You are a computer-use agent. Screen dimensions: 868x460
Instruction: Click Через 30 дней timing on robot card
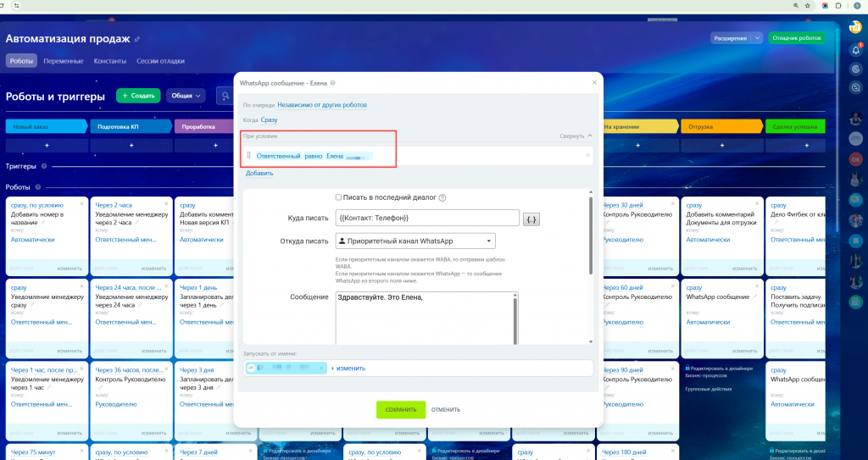point(623,205)
